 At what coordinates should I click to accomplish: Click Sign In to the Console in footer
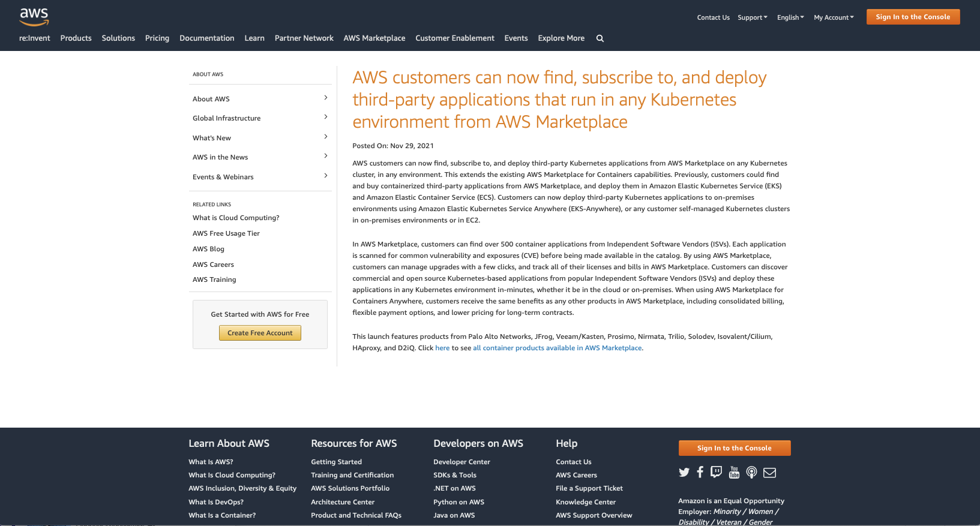pos(735,448)
